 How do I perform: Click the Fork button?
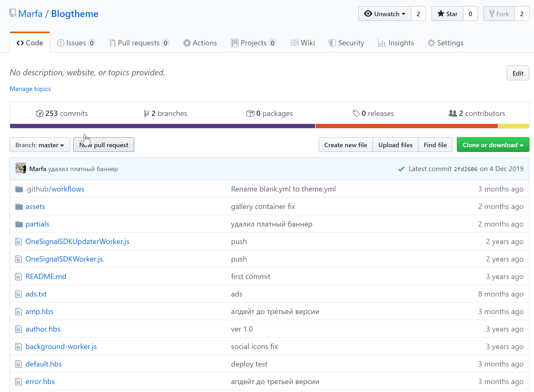(x=499, y=14)
